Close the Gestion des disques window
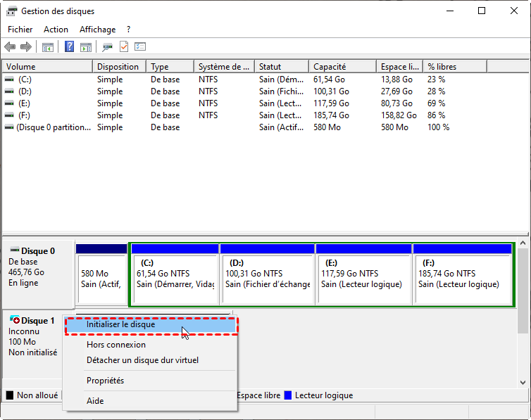 pyautogui.click(x=513, y=11)
